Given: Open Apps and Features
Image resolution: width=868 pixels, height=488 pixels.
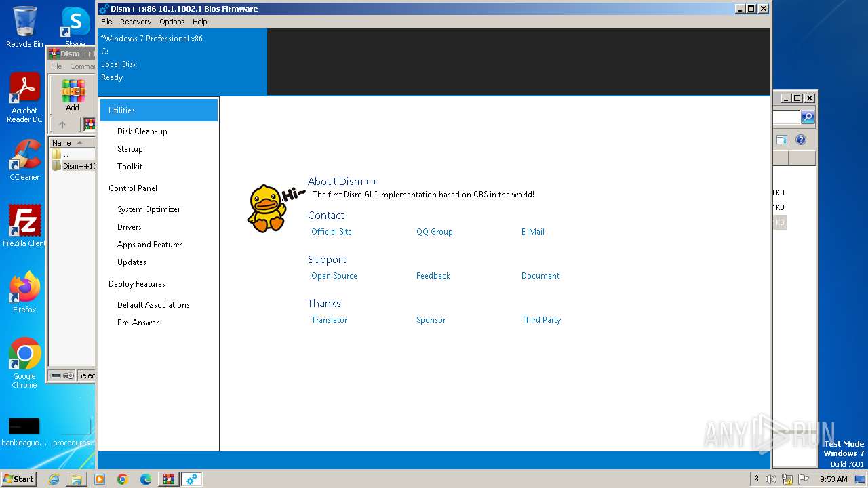Looking at the screenshot, I should point(150,245).
